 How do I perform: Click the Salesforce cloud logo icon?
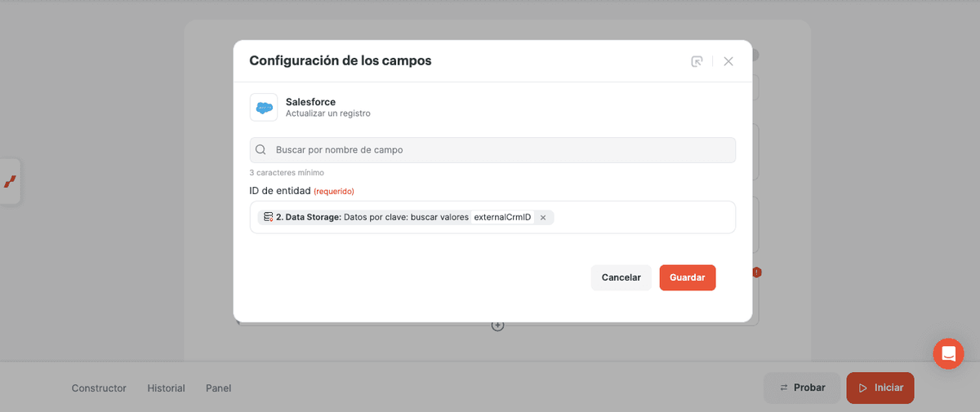click(264, 108)
